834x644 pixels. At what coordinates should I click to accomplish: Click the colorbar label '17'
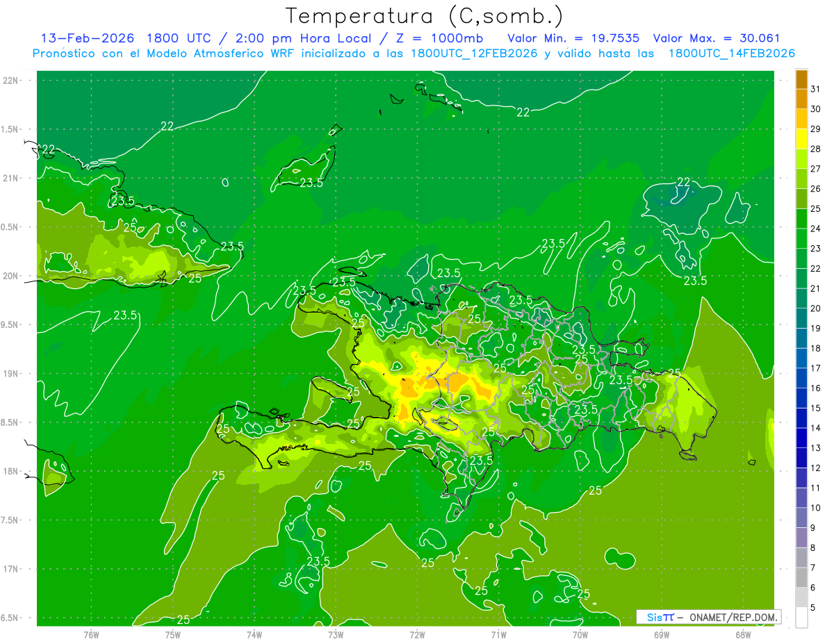[x=816, y=368]
